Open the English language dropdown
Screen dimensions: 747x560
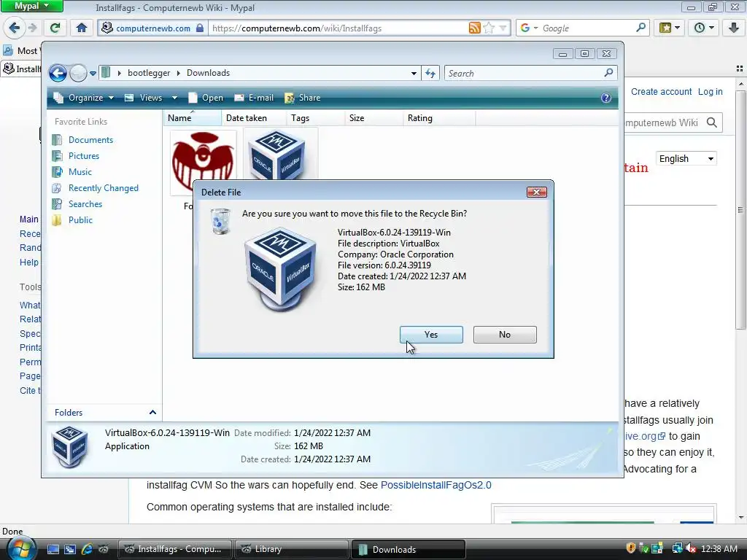[686, 158]
